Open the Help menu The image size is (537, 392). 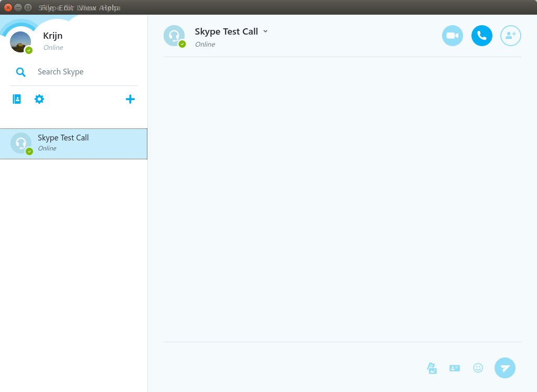tap(110, 7)
